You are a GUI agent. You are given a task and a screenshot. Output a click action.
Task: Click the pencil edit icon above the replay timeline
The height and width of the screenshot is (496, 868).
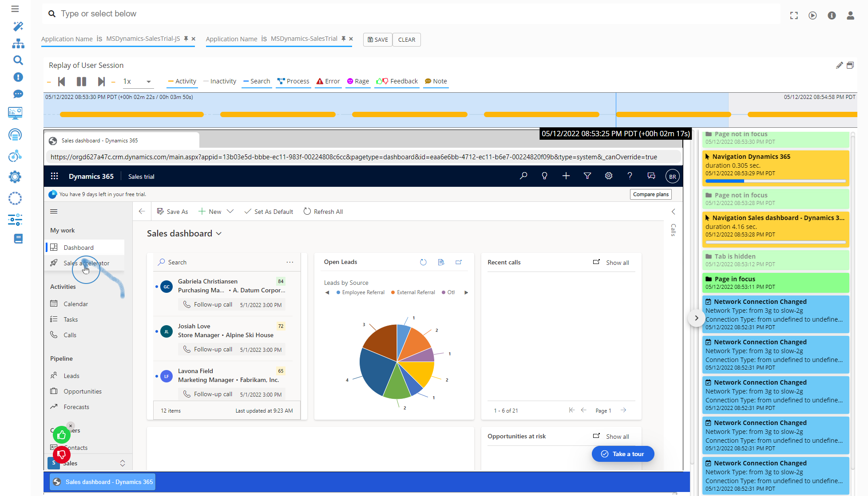tap(839, 65)
